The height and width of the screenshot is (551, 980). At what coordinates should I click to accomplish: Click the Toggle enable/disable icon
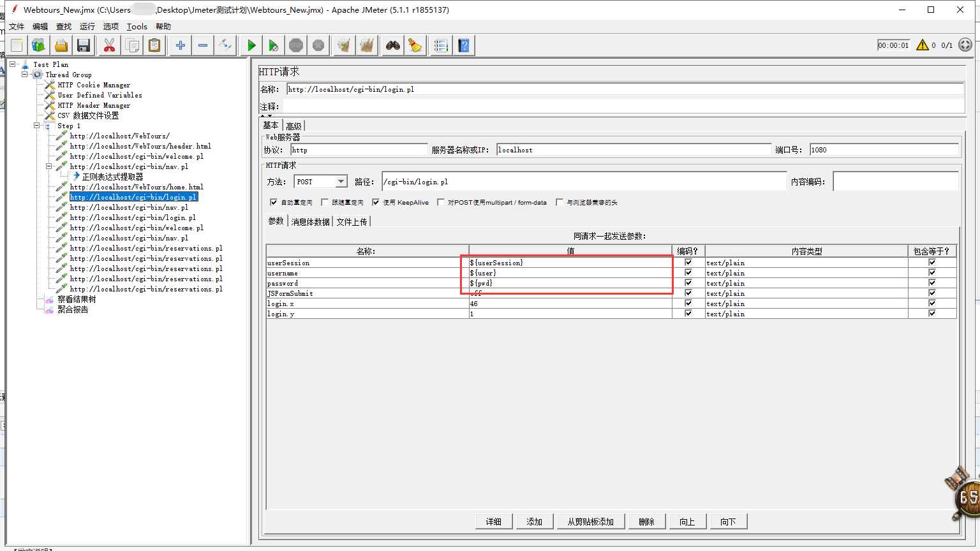tap(225, 45)
